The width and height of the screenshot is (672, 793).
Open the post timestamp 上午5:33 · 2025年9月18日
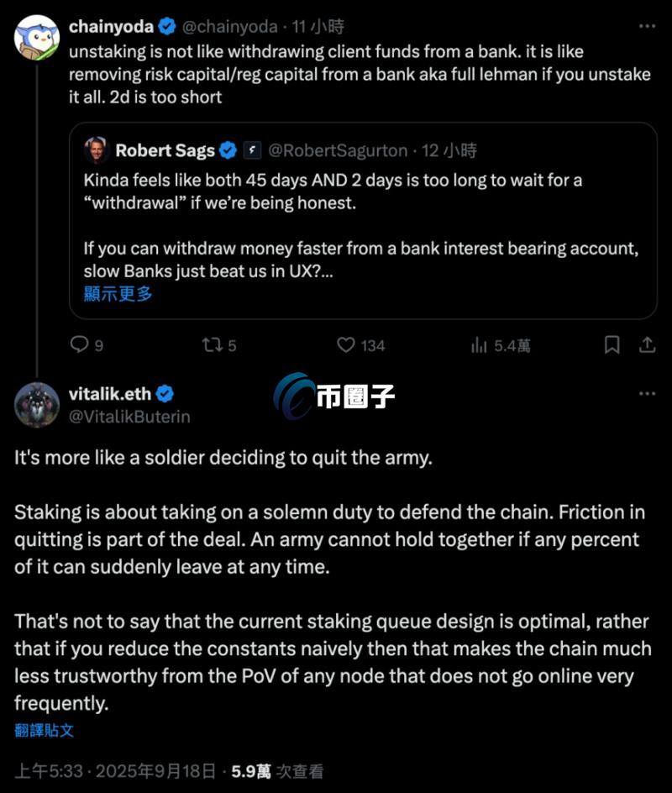[115, 771]
